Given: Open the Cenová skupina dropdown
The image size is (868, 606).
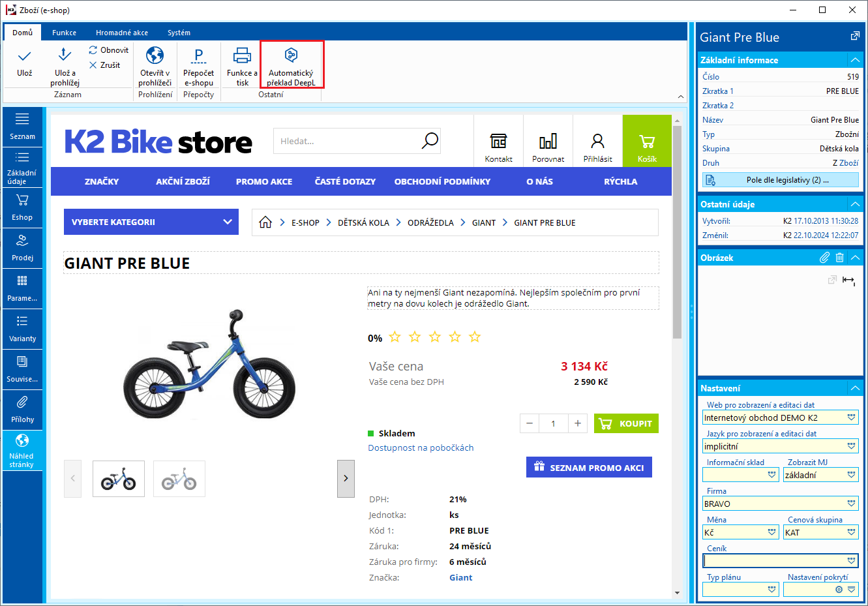Looking at the screenshot, I should (852, 532).
